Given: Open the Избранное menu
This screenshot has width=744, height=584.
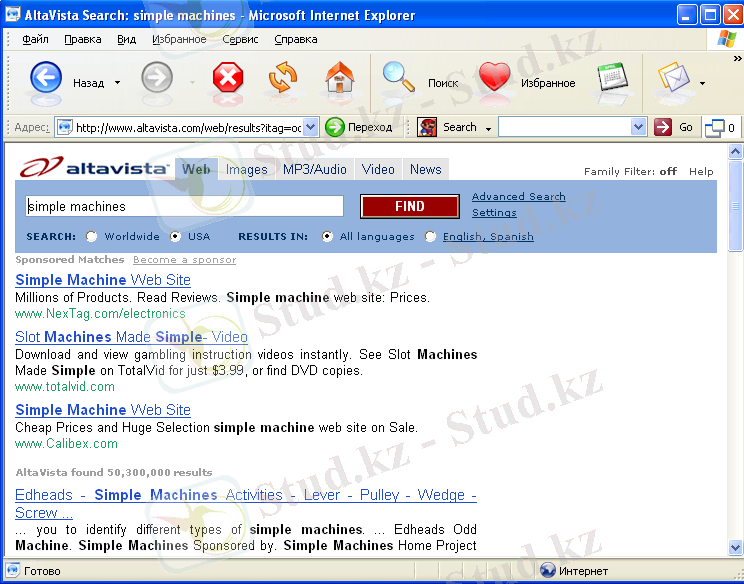Looking at the screenshot, I should tap(179, 39).
